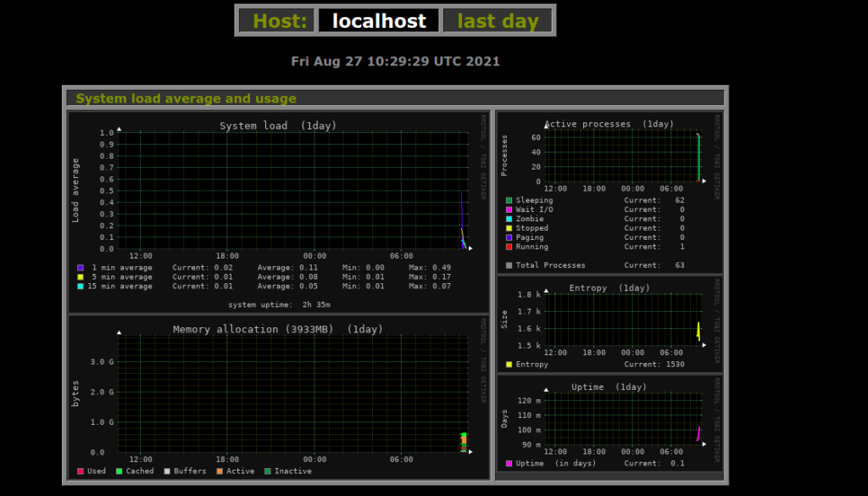Screen dimensions: 868x496
Task: Click the localhost host name box
Action: coord(379,21)
